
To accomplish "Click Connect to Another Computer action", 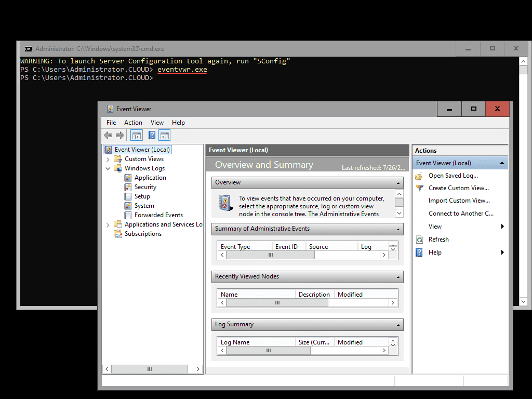I will tap(461, 214).
